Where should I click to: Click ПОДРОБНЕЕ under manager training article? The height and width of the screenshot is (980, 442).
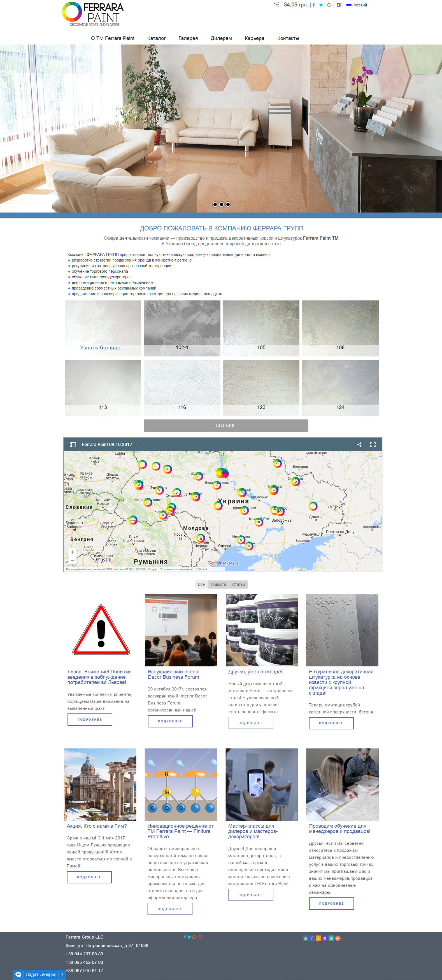click(332, 903)
